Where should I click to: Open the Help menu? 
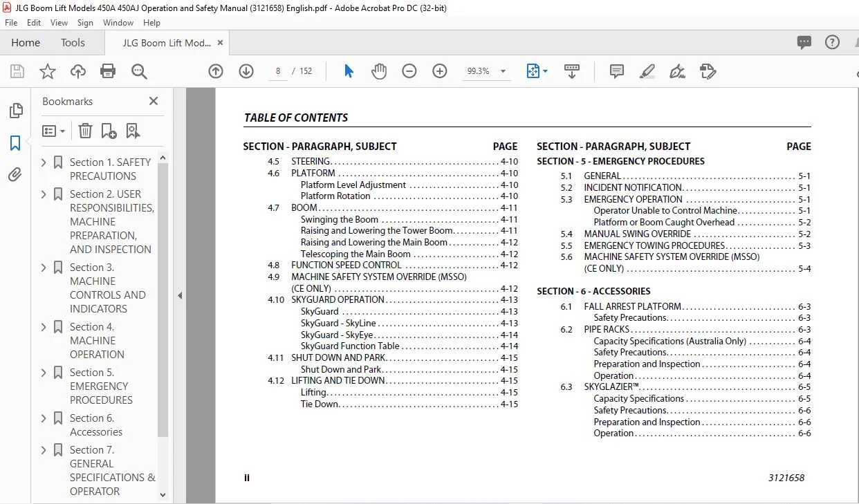(151, 23)
